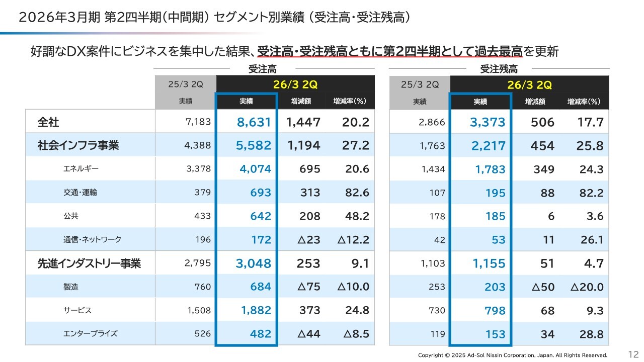Click the エネルギー row label
This screenshot has height=362, width=644.
point(78,169)
